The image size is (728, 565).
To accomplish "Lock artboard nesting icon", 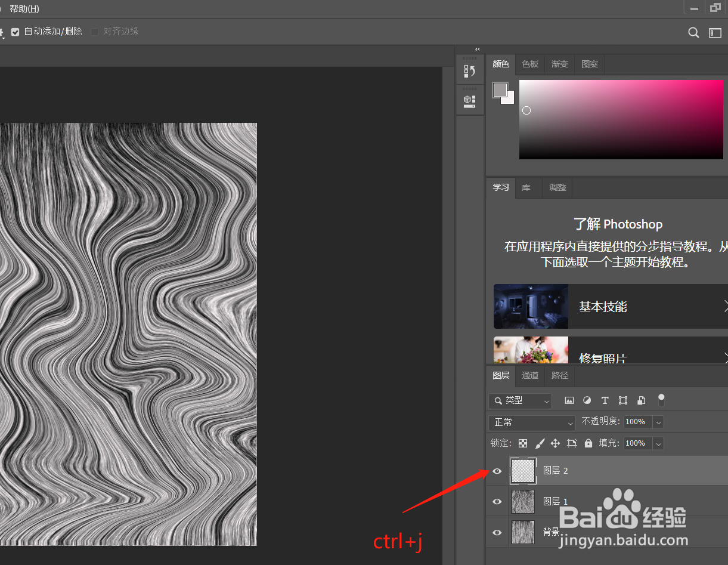I will (572, 443).
